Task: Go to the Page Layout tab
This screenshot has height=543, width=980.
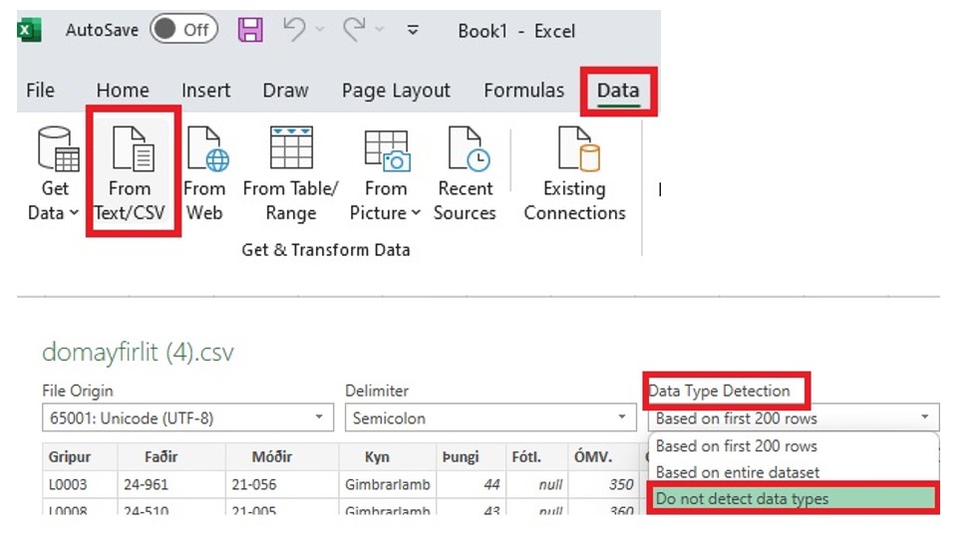Action: [x=396, y=91]
